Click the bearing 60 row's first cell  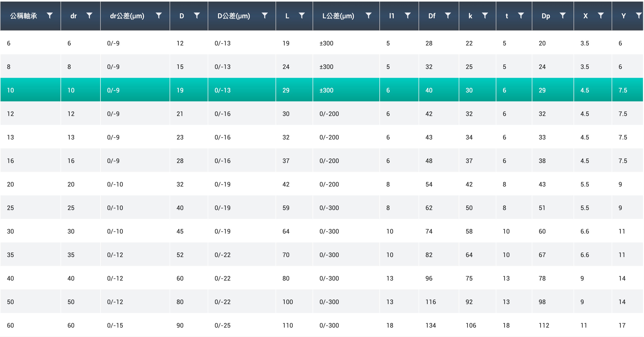[x=10, y=325]
